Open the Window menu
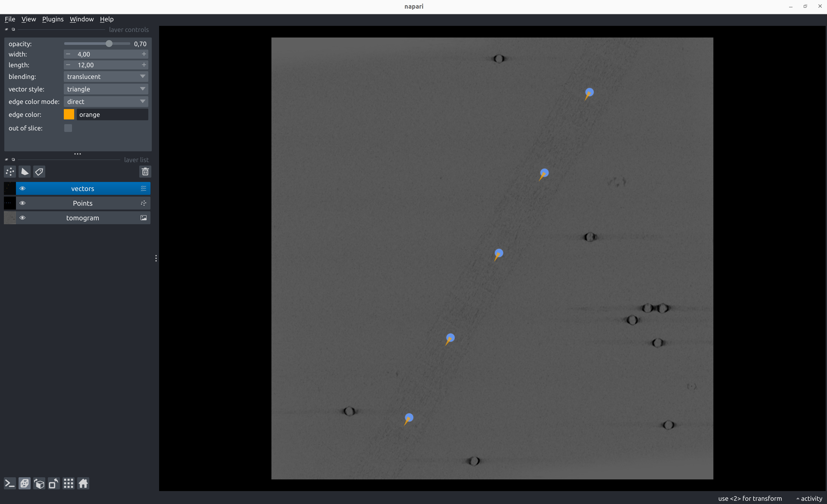827x504 pixels. click(81, 19)
